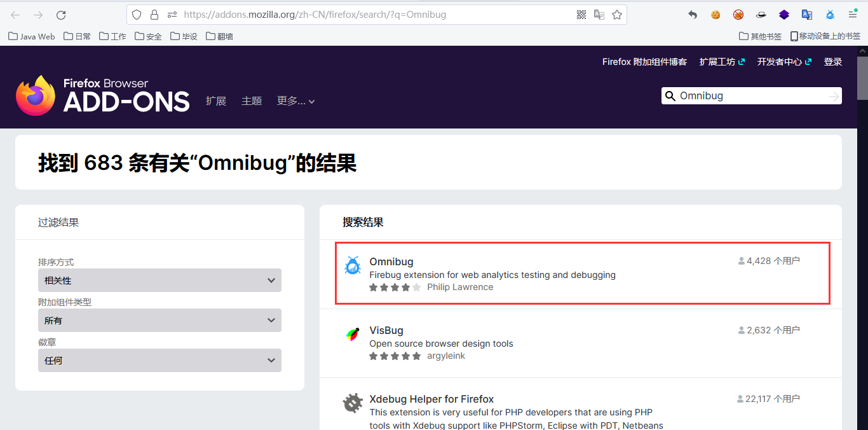868x430 pixels.
Task: Click the translate page icon in address bar
Action: (x=599, y=15)
